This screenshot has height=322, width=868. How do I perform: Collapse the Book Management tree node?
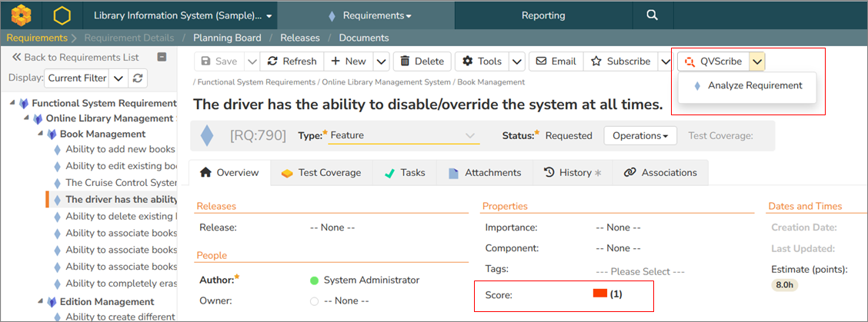40,134
